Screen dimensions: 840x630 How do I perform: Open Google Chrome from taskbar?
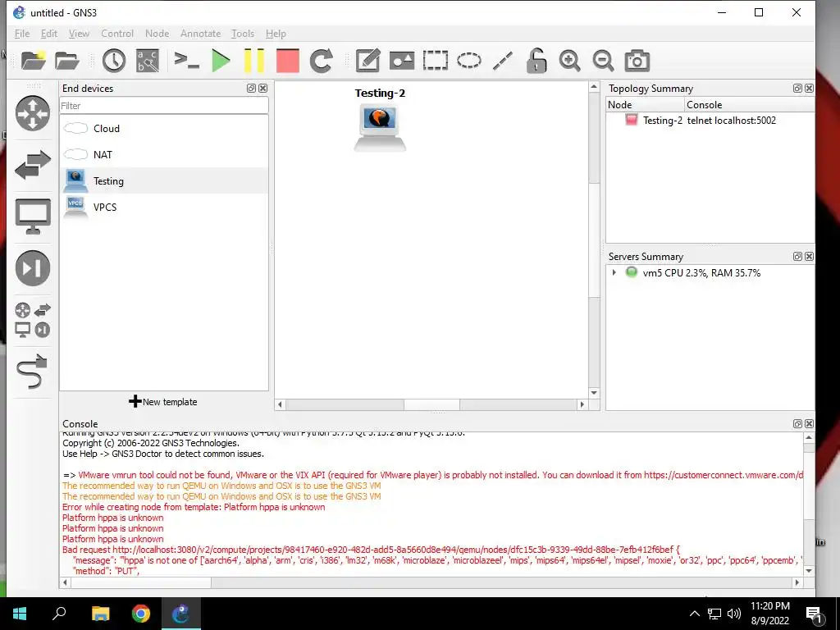(141, 614)
